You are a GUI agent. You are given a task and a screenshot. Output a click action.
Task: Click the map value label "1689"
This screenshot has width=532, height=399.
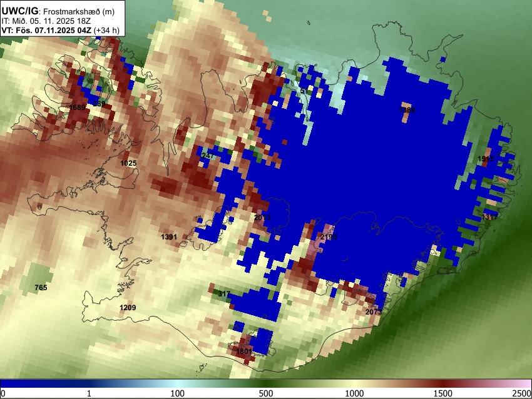pyautogui.click(x=77, y=108)
